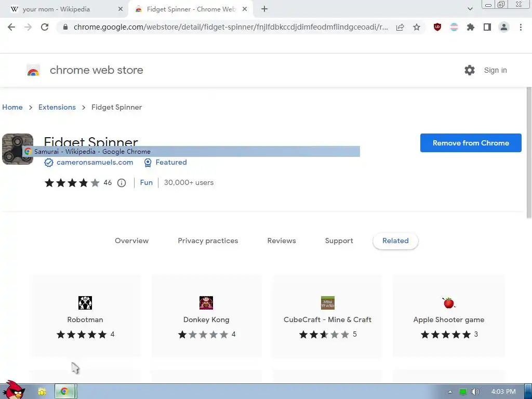Click 'Apple Shooter game' title text
Screen dimensions: 532x399
(448, 320)
